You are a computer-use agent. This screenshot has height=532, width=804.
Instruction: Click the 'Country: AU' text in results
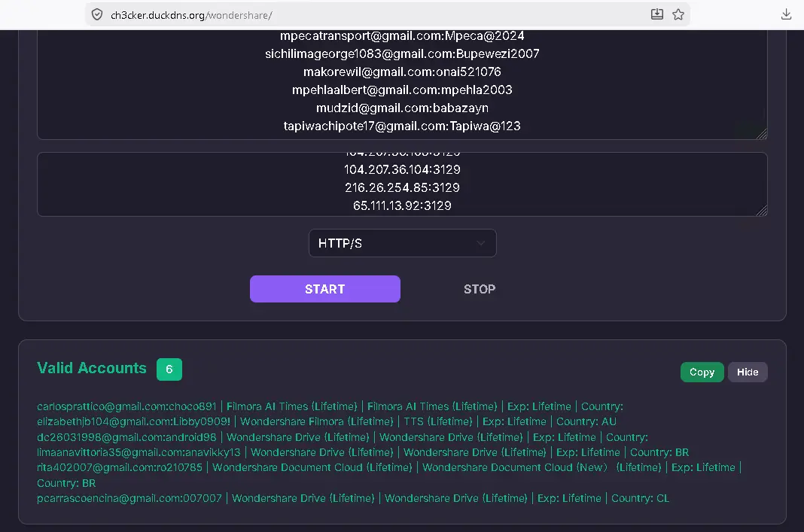(x=586, y=421)
